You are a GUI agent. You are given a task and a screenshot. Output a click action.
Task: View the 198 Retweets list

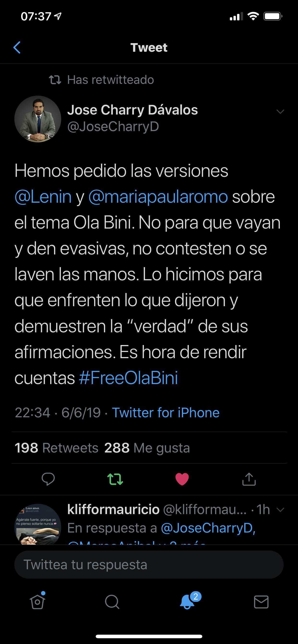click(x=57, y=448)
